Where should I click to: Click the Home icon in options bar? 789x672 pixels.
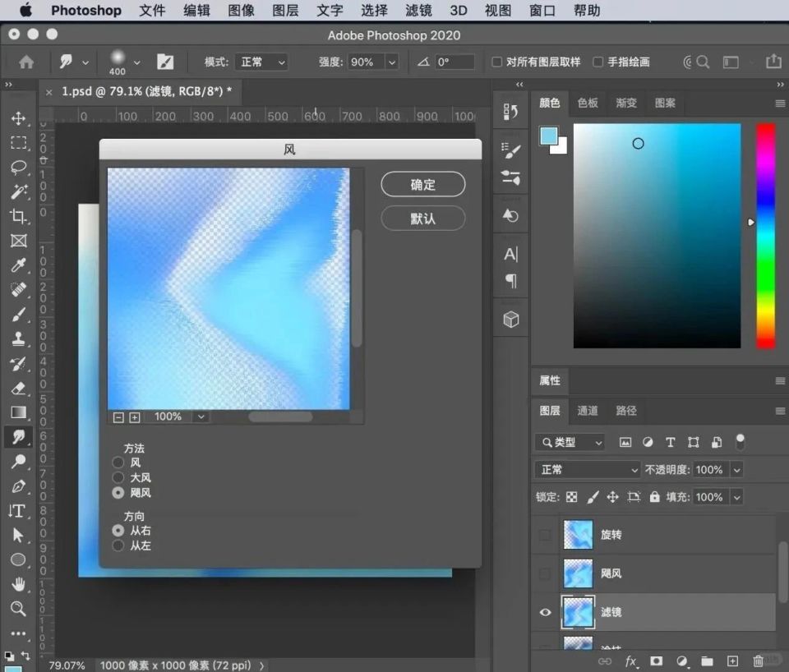pyautogui.click(x=26, y=62)
